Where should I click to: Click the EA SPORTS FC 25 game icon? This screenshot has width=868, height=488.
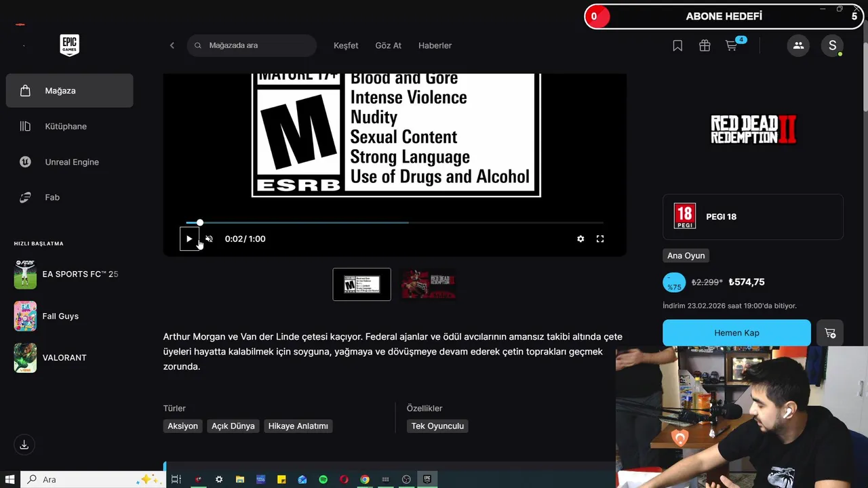click(x=25, y=274)
